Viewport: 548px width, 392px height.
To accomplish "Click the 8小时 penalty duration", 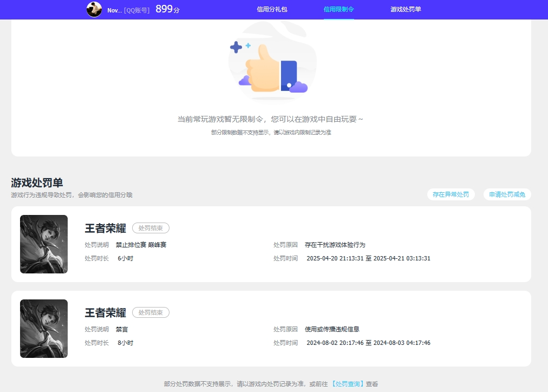I will point(126,343).
